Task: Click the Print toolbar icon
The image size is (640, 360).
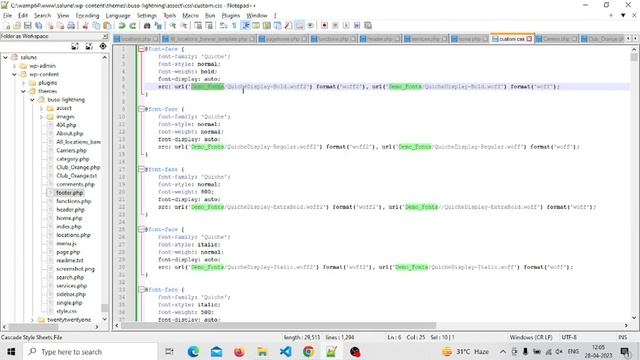Action: coord(71,26)
